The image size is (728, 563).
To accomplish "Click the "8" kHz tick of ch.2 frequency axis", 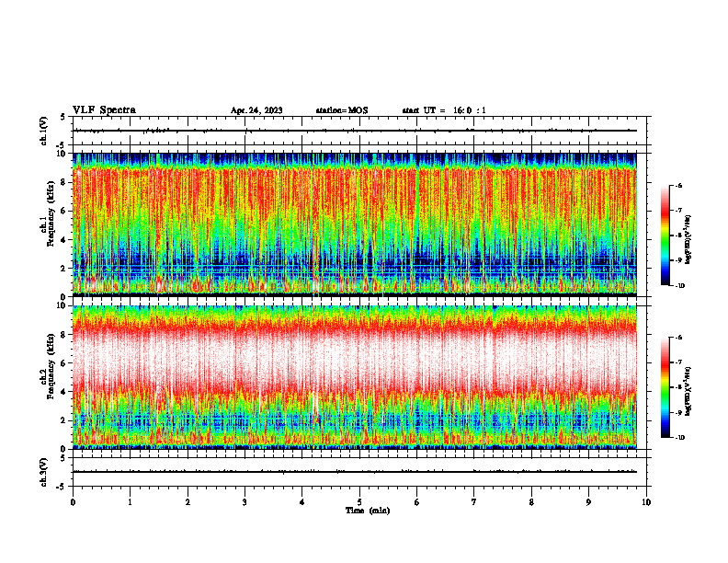I will click(x=64, y=335).
